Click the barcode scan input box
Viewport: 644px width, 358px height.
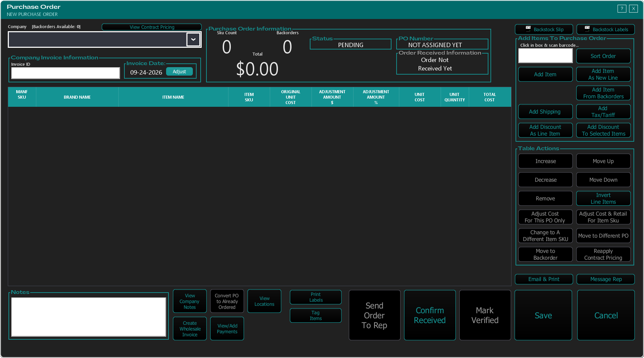click(545, 56)
